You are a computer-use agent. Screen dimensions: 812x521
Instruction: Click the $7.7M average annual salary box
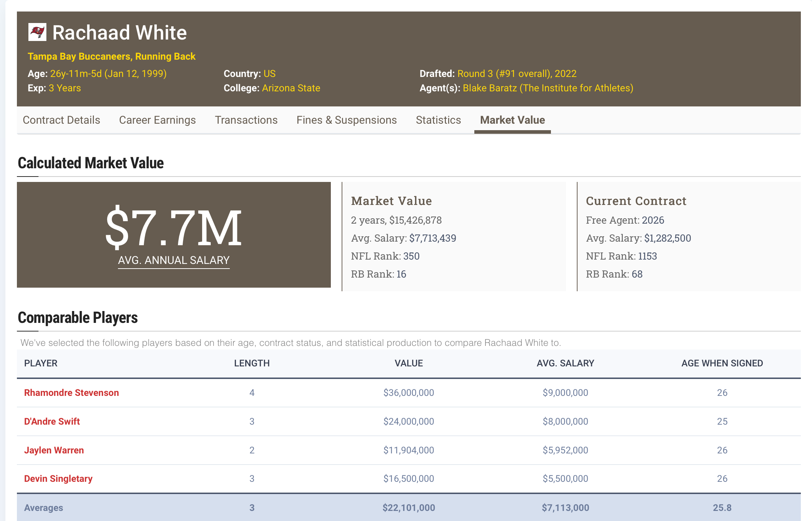click(x=174, y=234)
